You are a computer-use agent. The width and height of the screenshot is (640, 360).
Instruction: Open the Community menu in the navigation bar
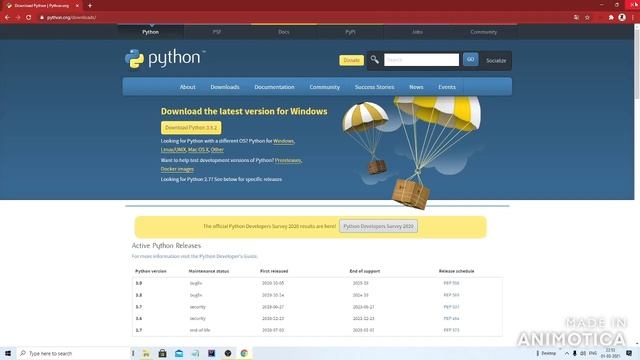tap(324, 87)
